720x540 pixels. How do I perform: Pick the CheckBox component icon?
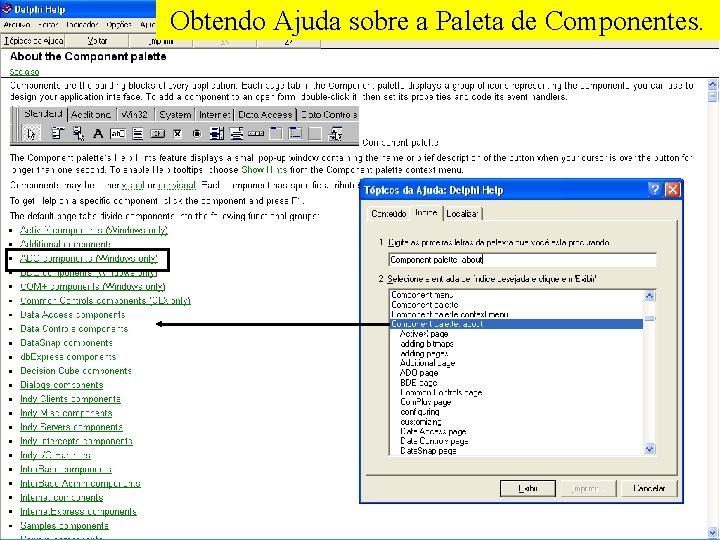point(177,134)
